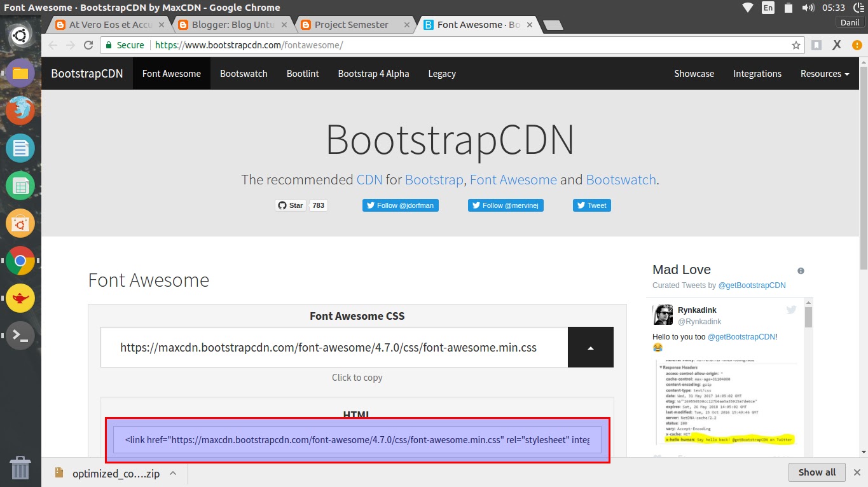Launch Terminal from the dock

(20, 336)
